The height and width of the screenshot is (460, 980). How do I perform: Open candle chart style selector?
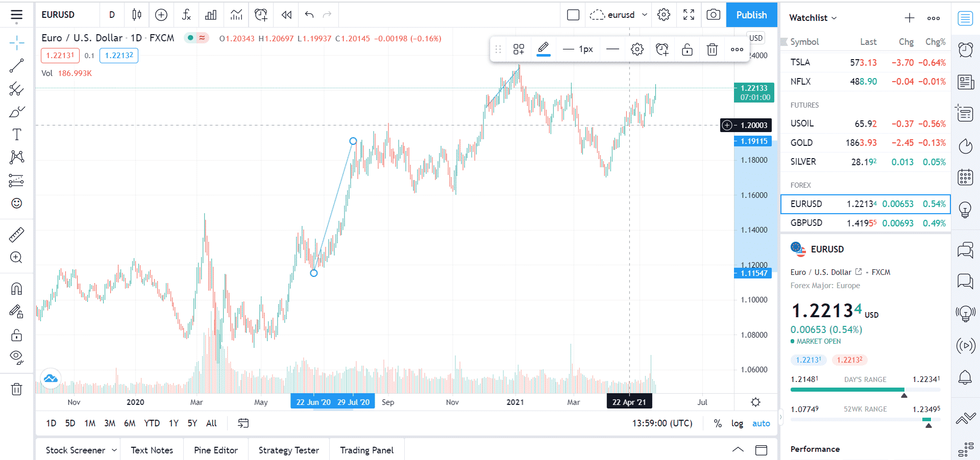(x=136, y=15)
